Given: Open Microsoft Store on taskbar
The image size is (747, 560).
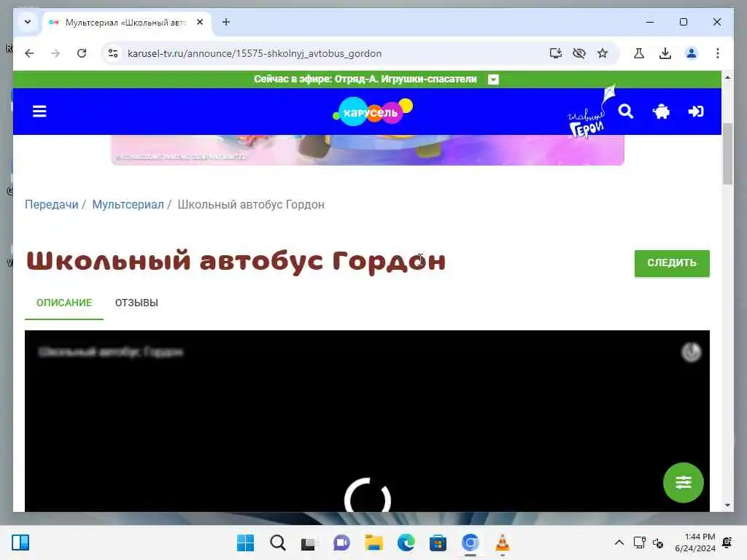Looking at the screenshot, I should tap(438, 542).
